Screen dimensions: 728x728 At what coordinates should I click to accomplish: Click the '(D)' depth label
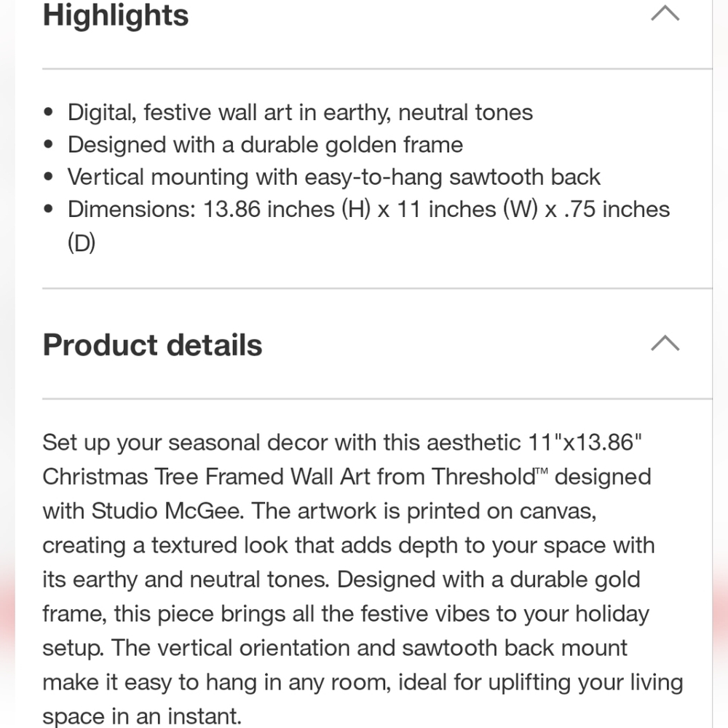click(x=82, y=242)
